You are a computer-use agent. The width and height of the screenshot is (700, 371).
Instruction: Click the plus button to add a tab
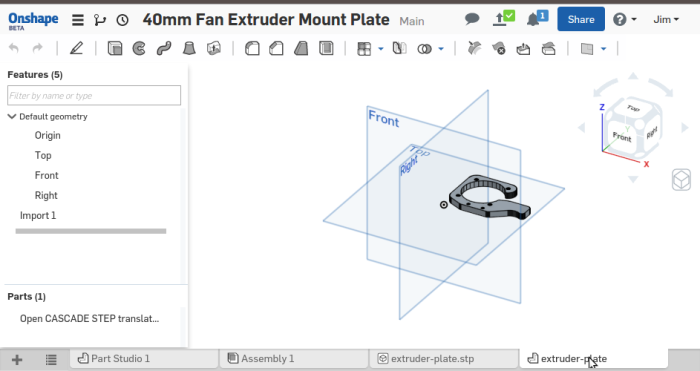(17, 360)
